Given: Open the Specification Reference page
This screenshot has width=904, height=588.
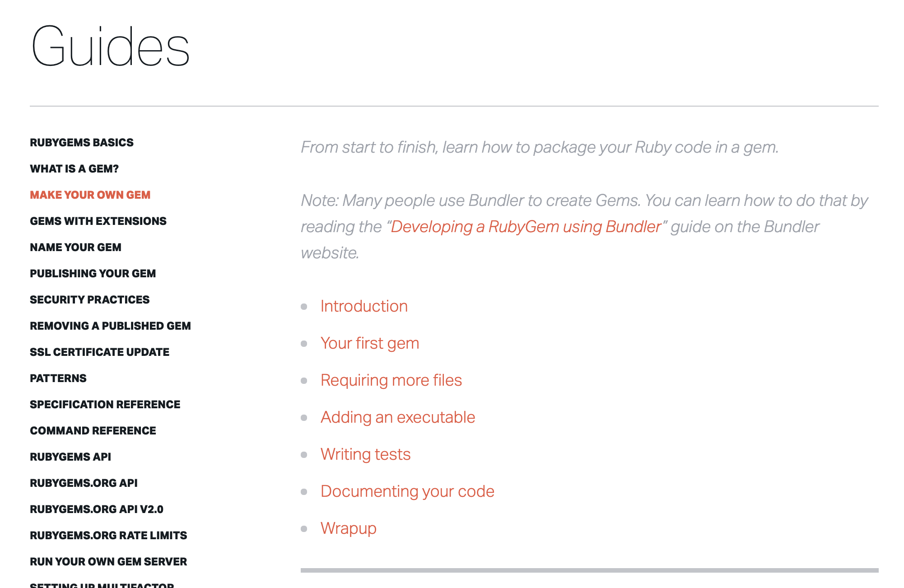Looking at the screenshot, I should click(x=105, y=405).
